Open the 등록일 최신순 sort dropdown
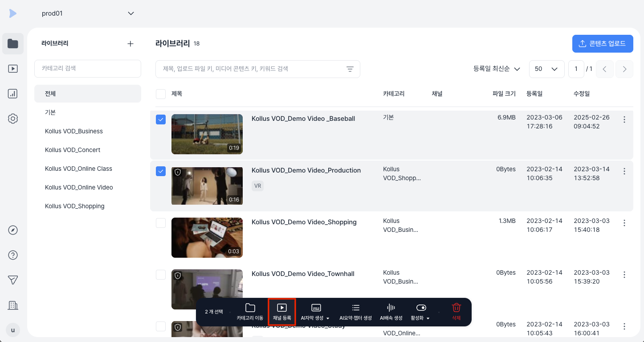The width and height of the screenshot is (644, 342). [x=497, y=69]
